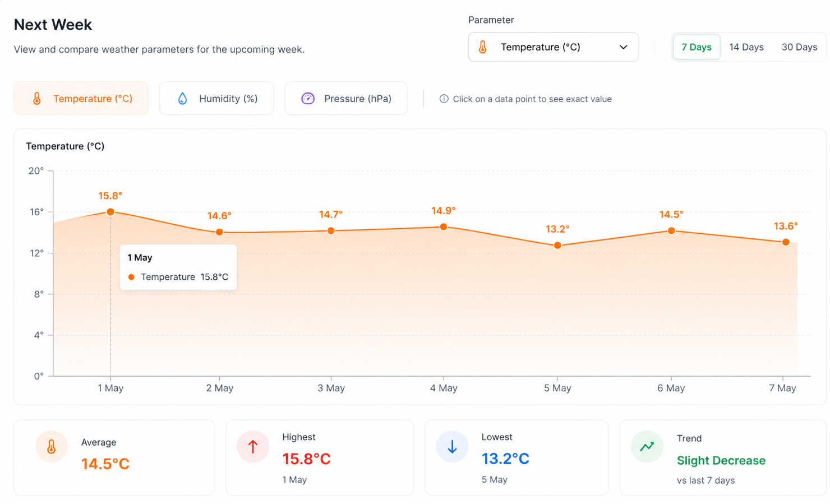Screen dimensions: 830x504
Task: Click the red up arrow Highest icon
Action: pyautogui.click(x=253, y=446)
